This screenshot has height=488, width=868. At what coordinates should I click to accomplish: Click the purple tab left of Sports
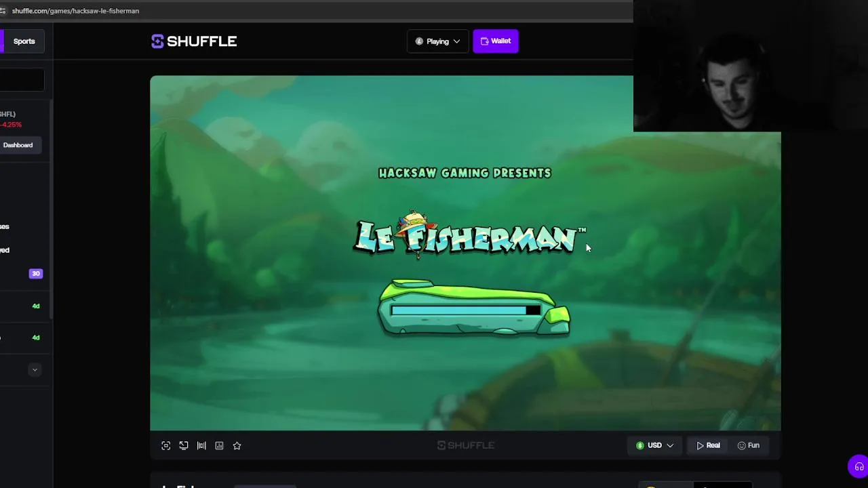pos(1,41)
